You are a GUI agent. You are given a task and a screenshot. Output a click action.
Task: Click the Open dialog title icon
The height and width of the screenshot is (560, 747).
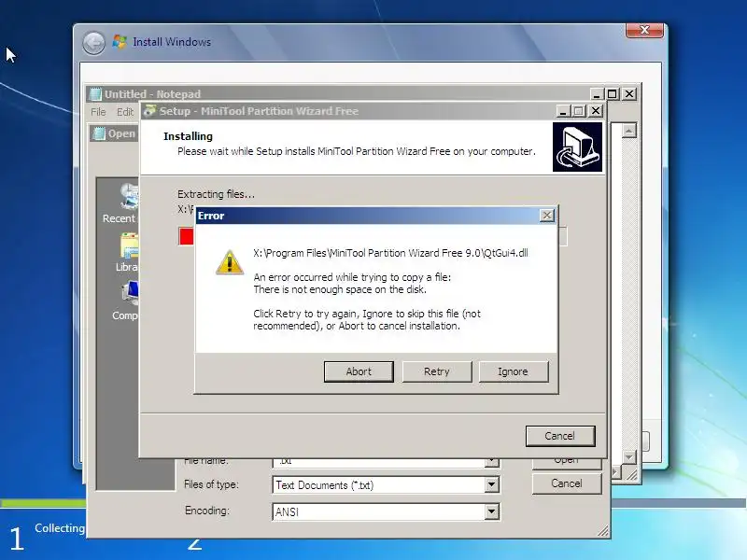[99, 133]
